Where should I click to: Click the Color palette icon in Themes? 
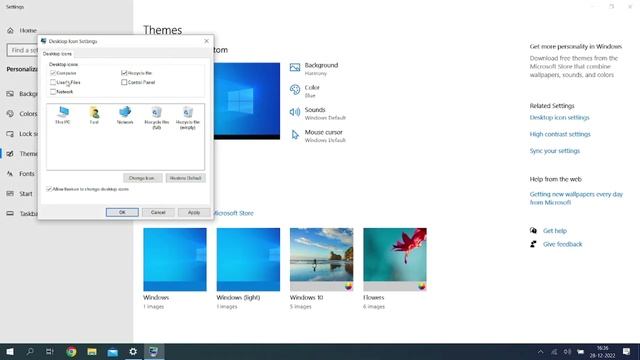(x=295, y=89)
